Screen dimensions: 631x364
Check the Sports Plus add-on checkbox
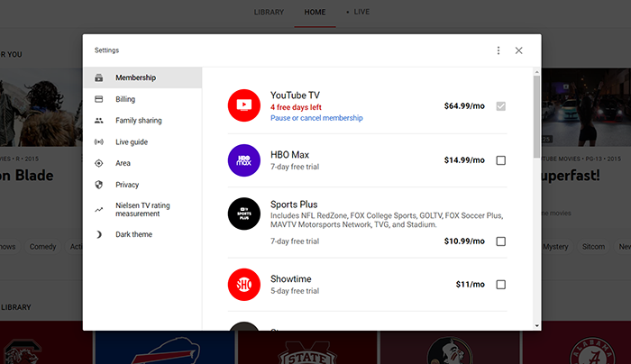500,241
